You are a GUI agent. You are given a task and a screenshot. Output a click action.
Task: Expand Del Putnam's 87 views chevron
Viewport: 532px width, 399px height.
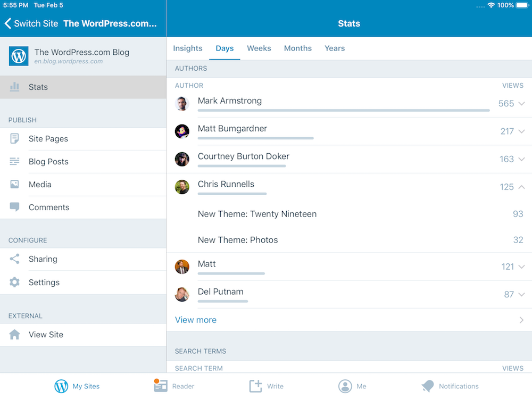click(522, 295)
